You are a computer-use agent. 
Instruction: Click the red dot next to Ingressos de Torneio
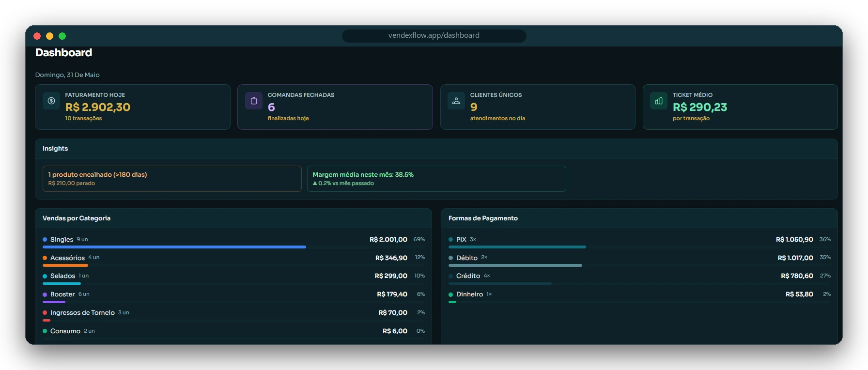45,313
